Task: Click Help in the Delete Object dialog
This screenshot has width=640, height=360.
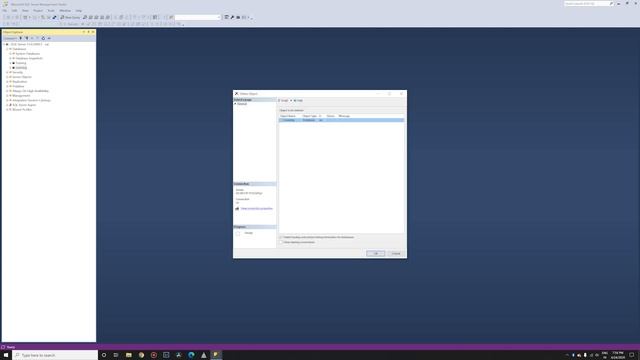Action: (x=298, y=100)
